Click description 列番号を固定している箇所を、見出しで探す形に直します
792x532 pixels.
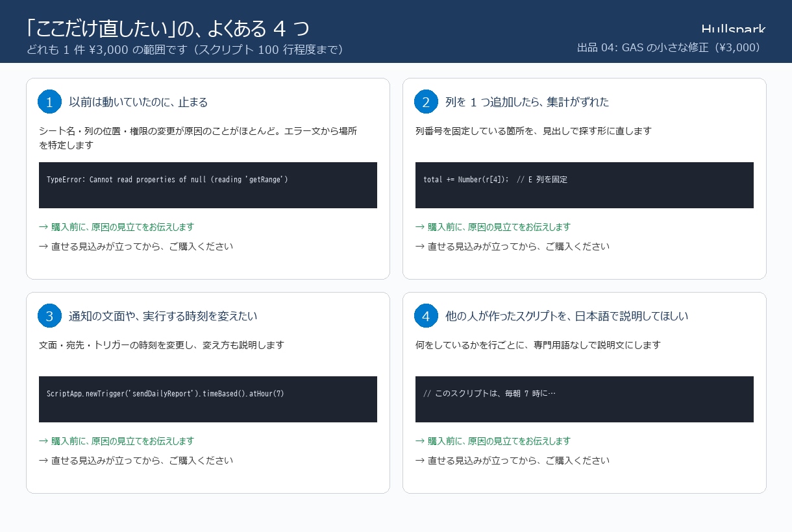pyautogui.click(x=534, y=130)
